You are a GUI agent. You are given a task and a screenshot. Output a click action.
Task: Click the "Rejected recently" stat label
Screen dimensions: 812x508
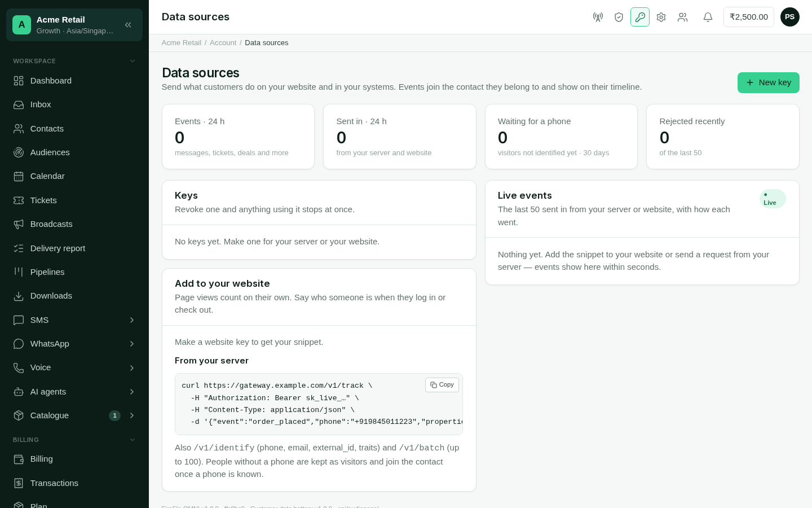692,121
